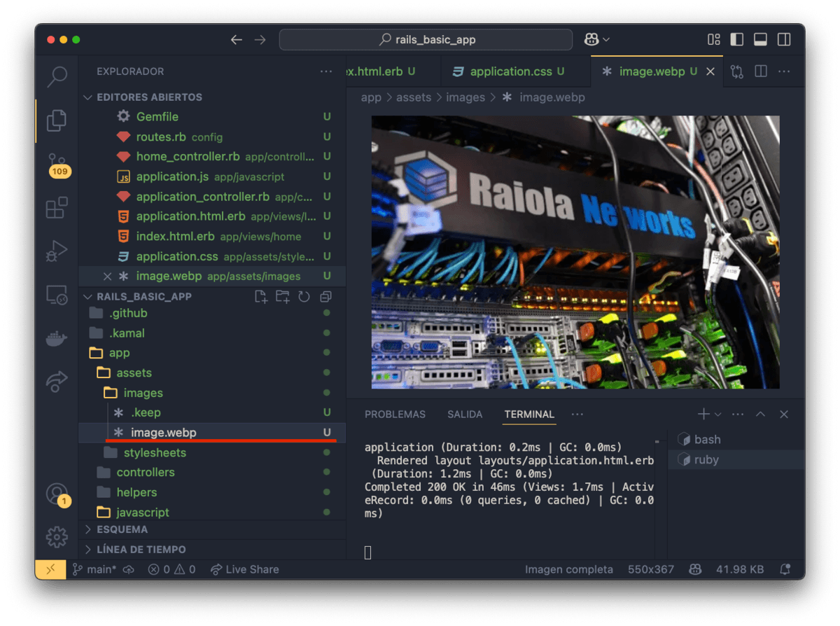Image resolution: width=840 pixels, height=626 pixels.
Task: Open routes.rb from open editors
Action: (x=213, y=137)
